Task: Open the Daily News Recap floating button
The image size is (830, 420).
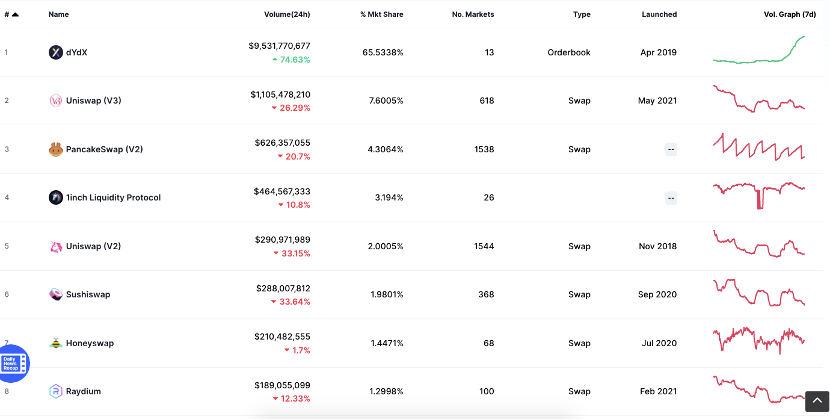Action: pos(12,363)
